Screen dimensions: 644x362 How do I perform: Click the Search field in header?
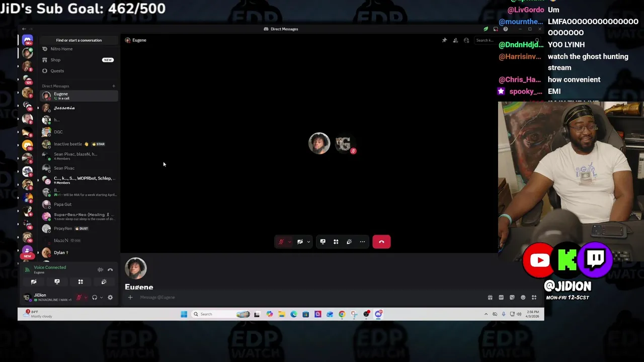pos(507,40)
